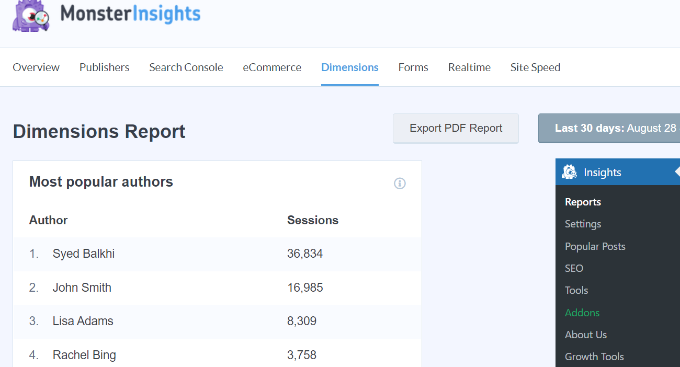
Task: Open Popular Posts in the sidebar
Action: 595,246
